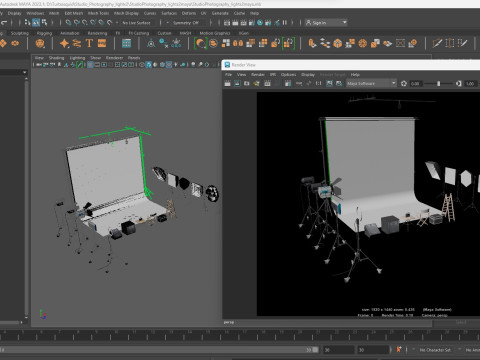The image size is (480, 360).
Task: Open the Shading menu in viewport panel
Action: click(x=56, y=58)
